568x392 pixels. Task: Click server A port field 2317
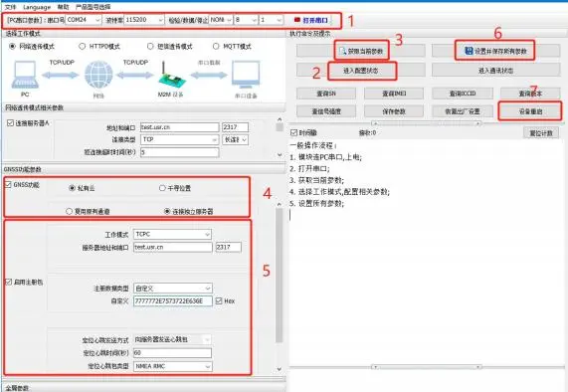pyautogui.click(x=235, y=127)
